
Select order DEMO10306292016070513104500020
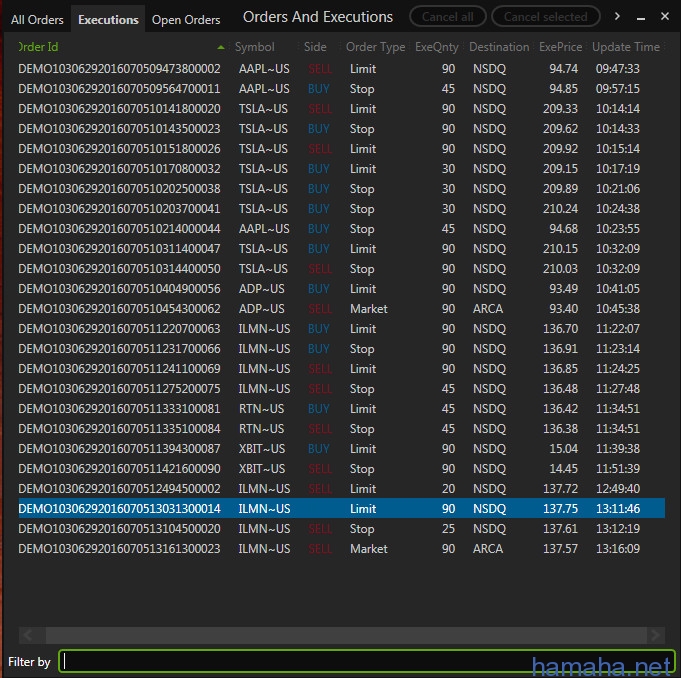click(x=341, y=528)
